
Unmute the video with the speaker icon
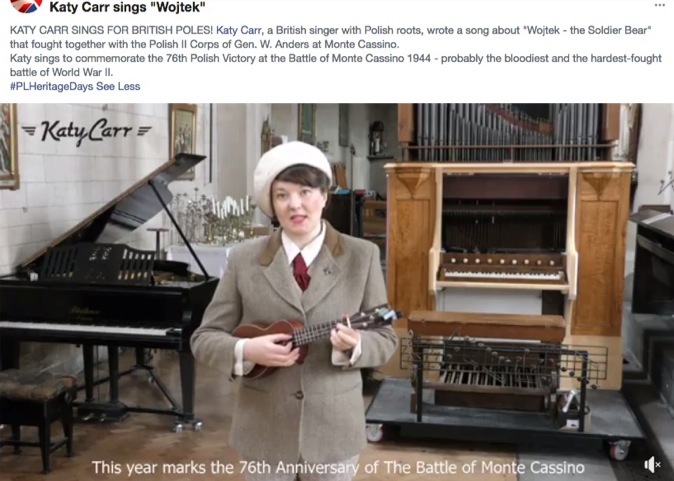coord(652,465)
